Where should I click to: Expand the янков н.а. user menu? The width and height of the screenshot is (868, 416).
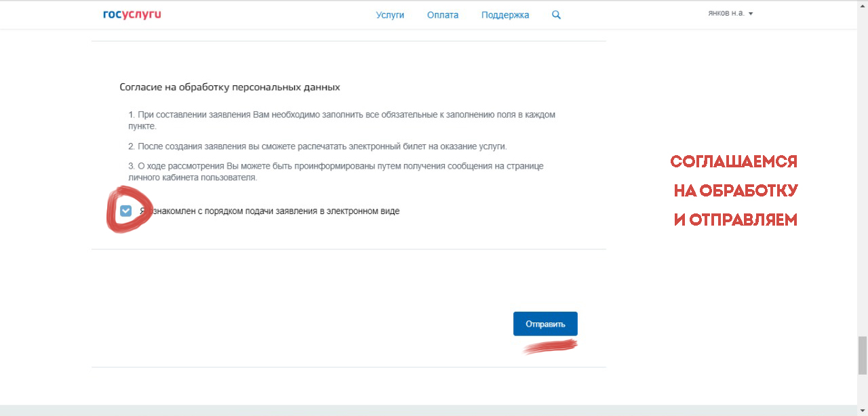pos(726,14)
